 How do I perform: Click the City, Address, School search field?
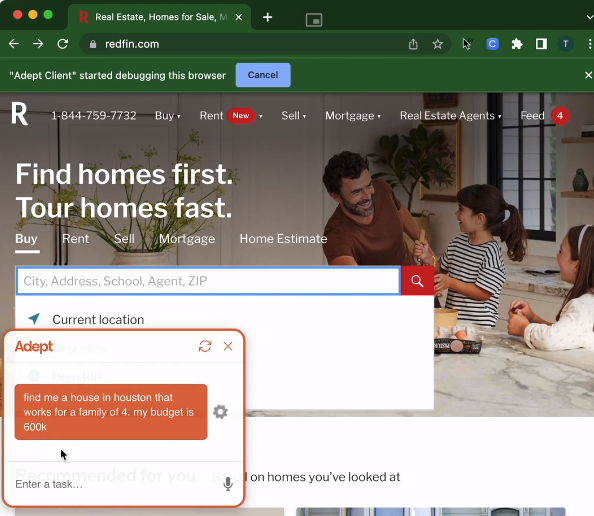pos(208,281)
